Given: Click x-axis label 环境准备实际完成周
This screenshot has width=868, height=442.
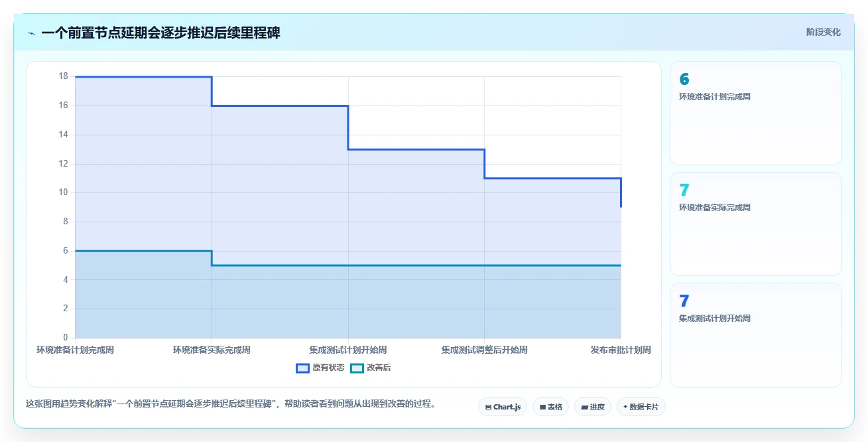Looking at the screenshot, I should [x=212, y=350].
